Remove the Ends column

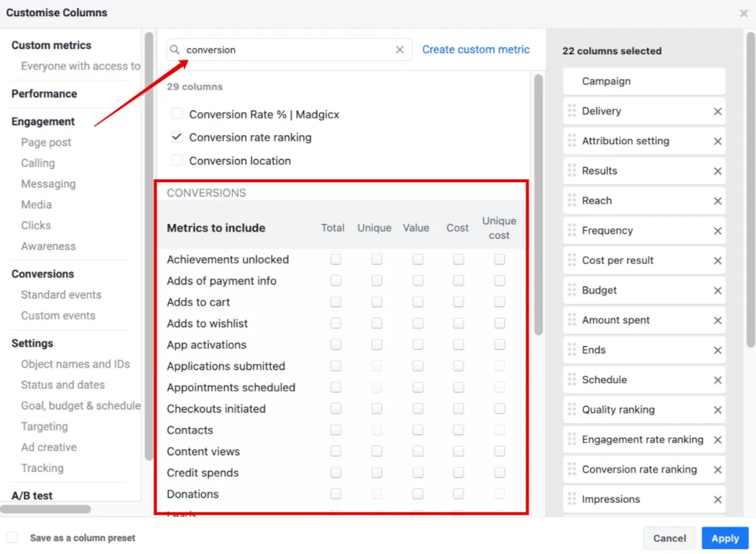pyautogui.click(x=717, y=351)
